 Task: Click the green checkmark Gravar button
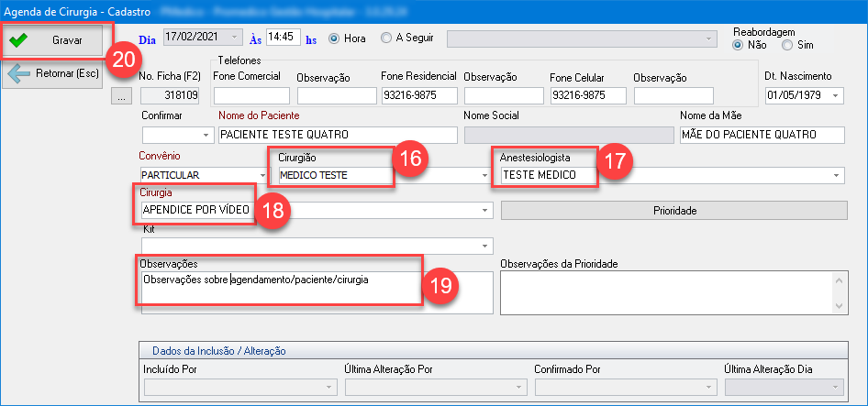56,40
